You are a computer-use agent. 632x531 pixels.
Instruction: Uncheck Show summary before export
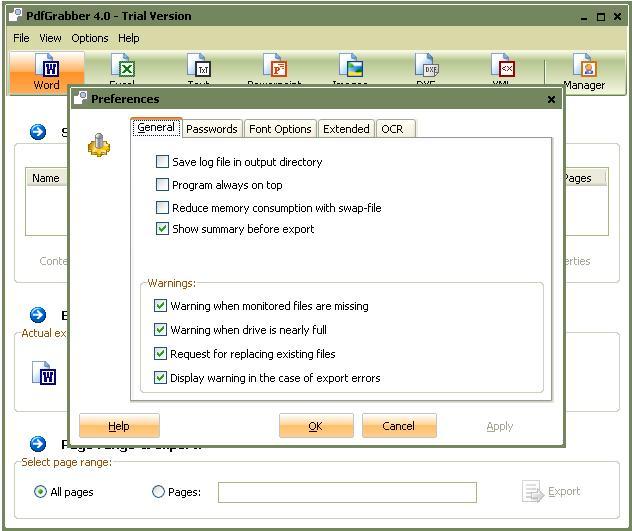click(x=162, y=229)
